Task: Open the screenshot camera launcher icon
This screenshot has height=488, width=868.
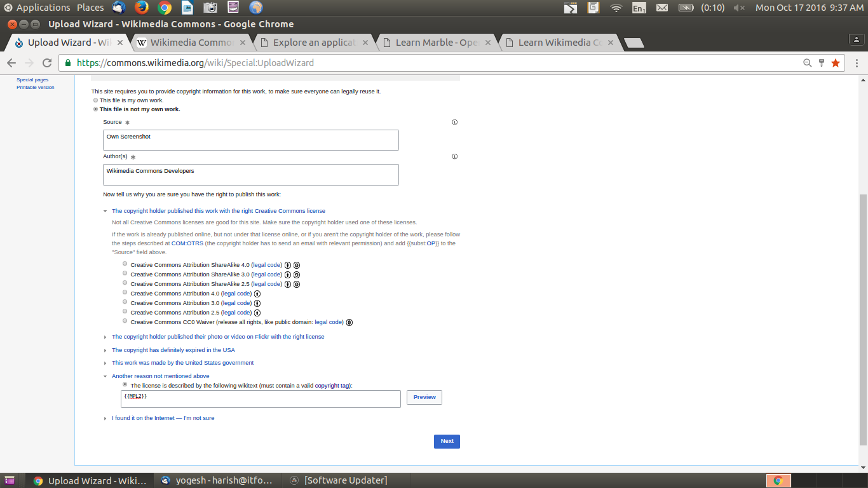Action: [210, 8]
